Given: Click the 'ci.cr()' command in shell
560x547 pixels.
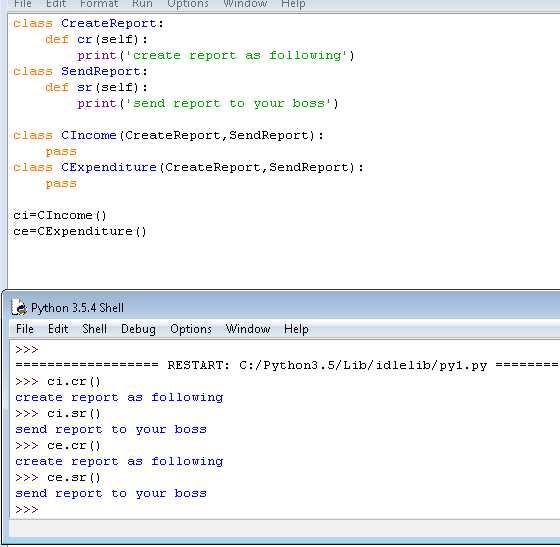Looking at the screenshot, I should point(74,381).
